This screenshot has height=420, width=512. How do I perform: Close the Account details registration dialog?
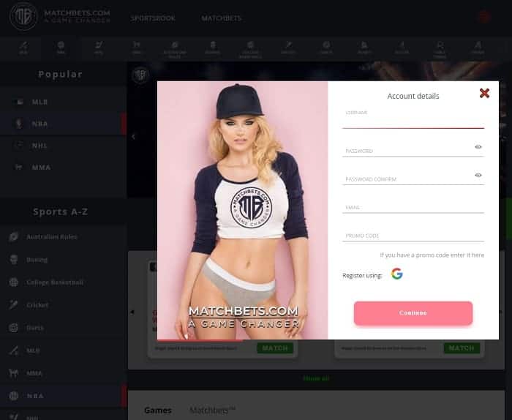point(484,94)
